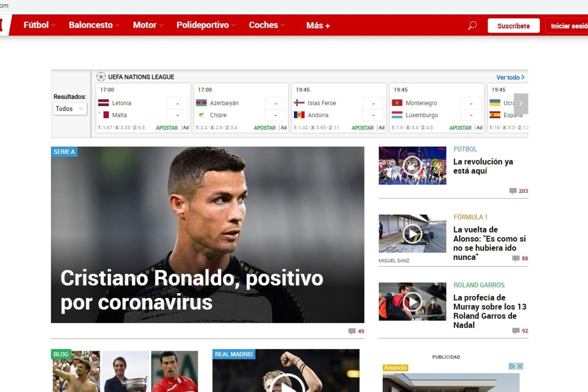This screenshot has height=392, width=588.
Task: Click the 17:00 time on Letonia match
Action: coord(107,90)
